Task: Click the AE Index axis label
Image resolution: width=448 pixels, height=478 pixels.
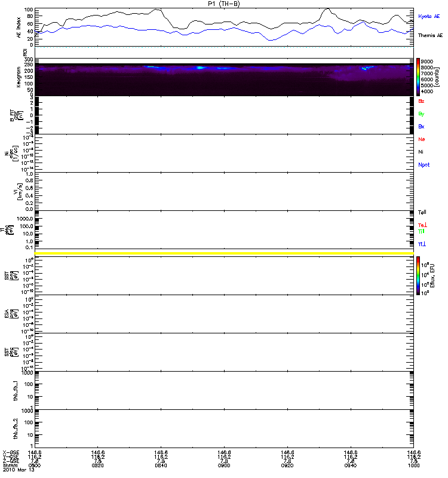Action: (x=19, y=27)
